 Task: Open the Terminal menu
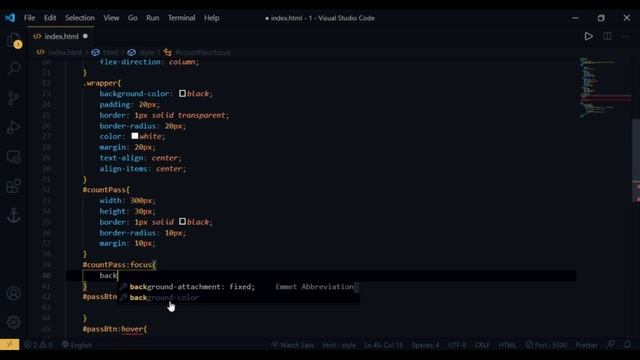point(182,18)
